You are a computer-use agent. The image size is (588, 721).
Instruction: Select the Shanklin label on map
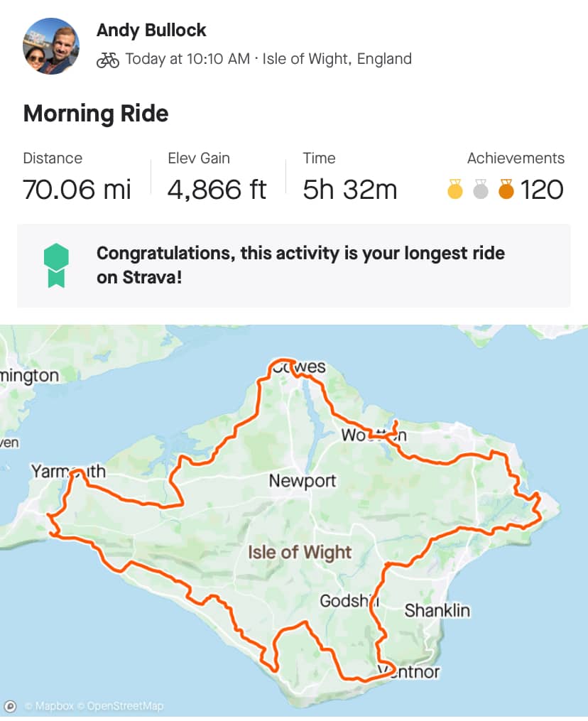click(x=437, y=611)
